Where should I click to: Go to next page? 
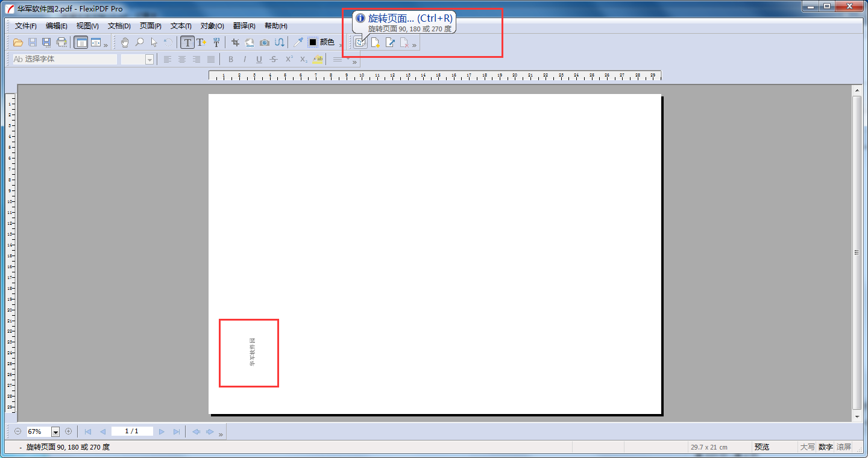pyautogui.click(x=162, y=431)
